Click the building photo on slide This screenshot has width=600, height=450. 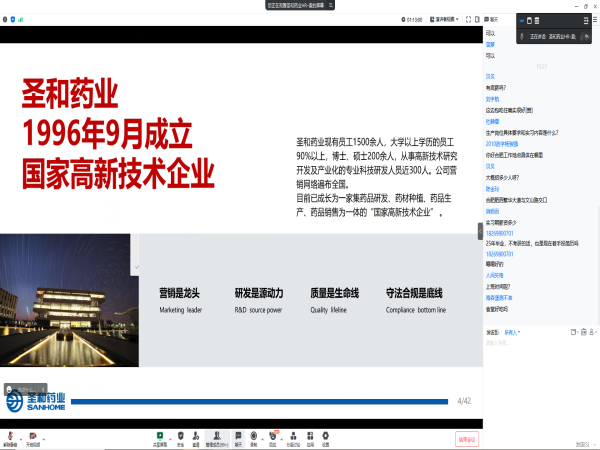[x=69, y=300]
